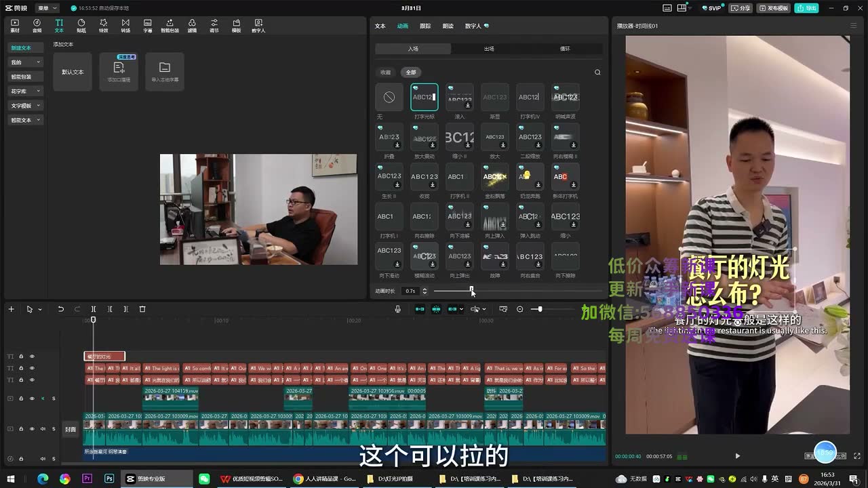This screenshot has width=868, height=488.
Task: Open the selection tool arrow dropdown
Action: coord(39,310)
